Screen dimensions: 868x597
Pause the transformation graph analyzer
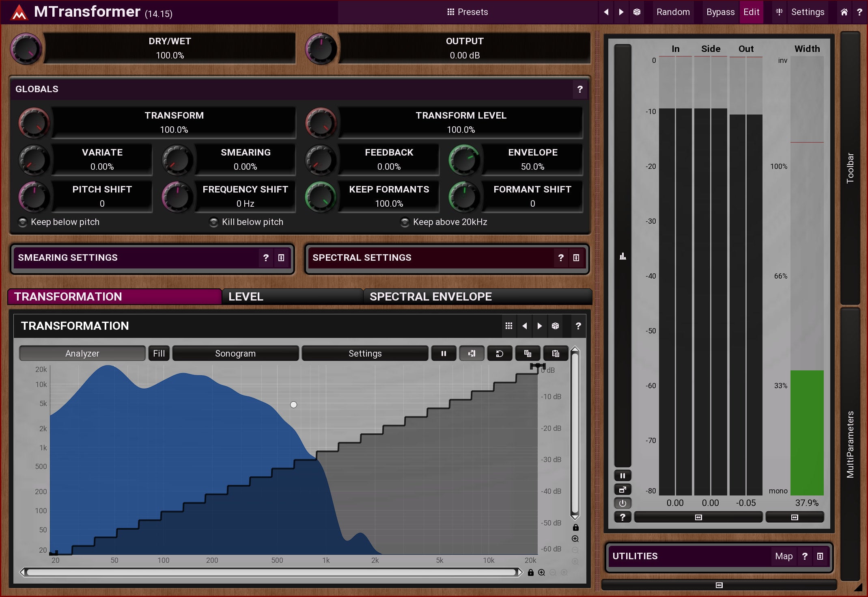[444, 353]
